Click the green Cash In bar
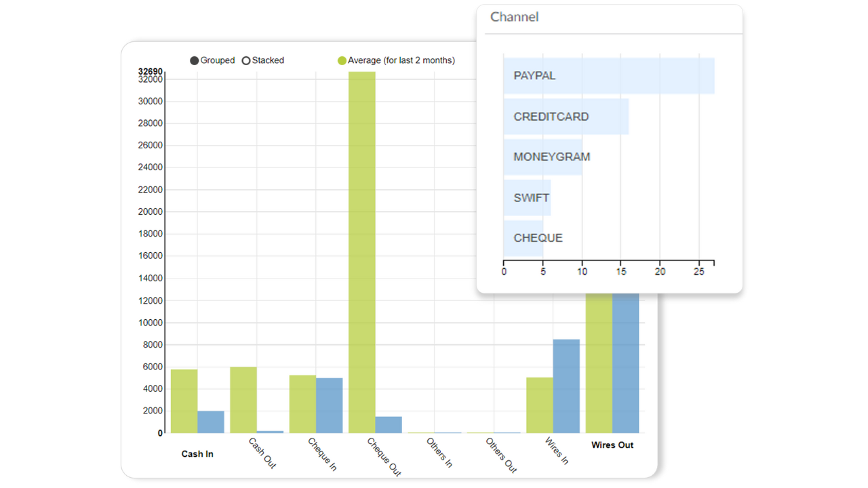The height and width of the screenshot is (488, 868). click(x=184, y=401)
